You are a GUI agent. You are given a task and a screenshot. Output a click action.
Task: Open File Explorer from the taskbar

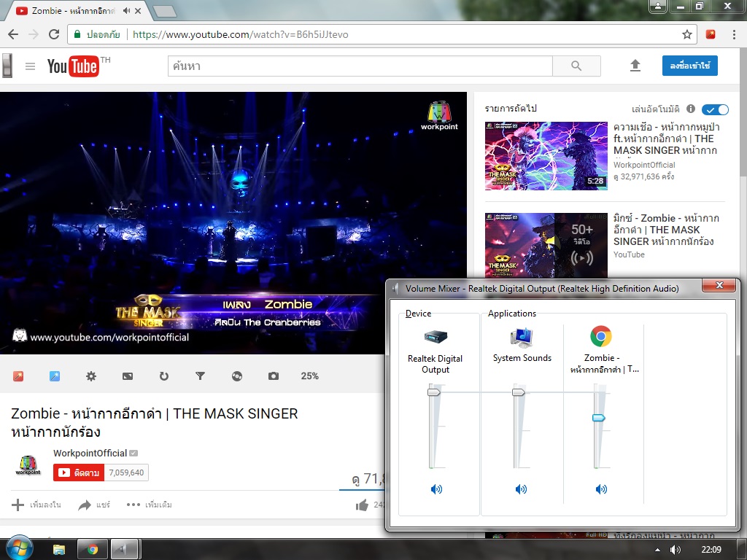click(x=58, y=550)
